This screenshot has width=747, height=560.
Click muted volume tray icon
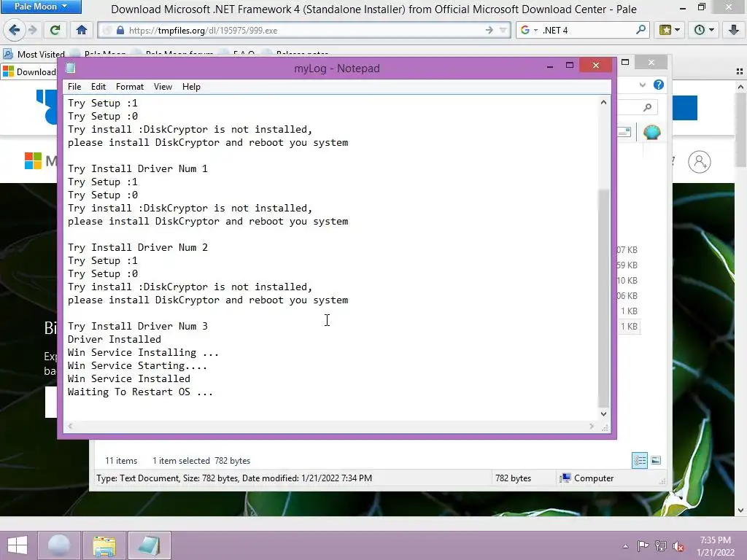coord(678,545)
